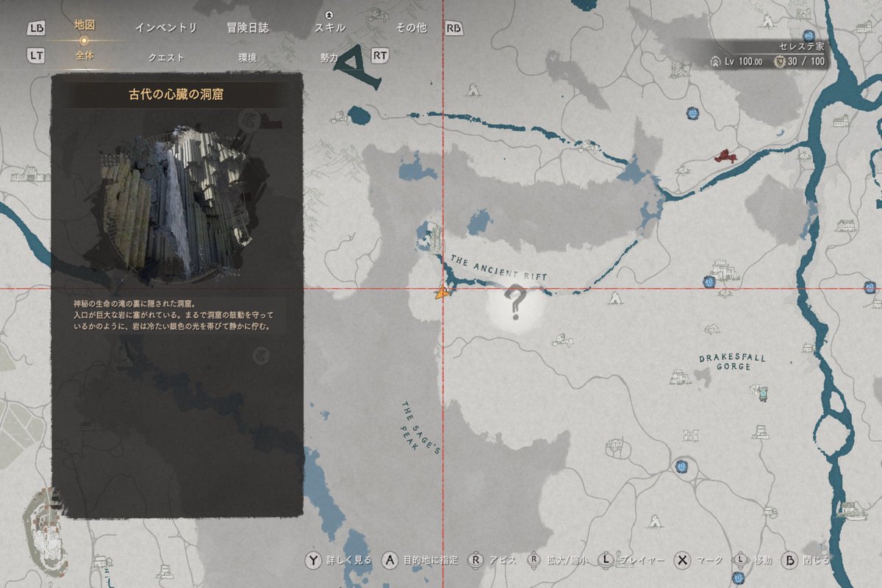The width and height of the screenshot is (882, 588).
Task: Select the 地図 map tab
Action: 84,25
